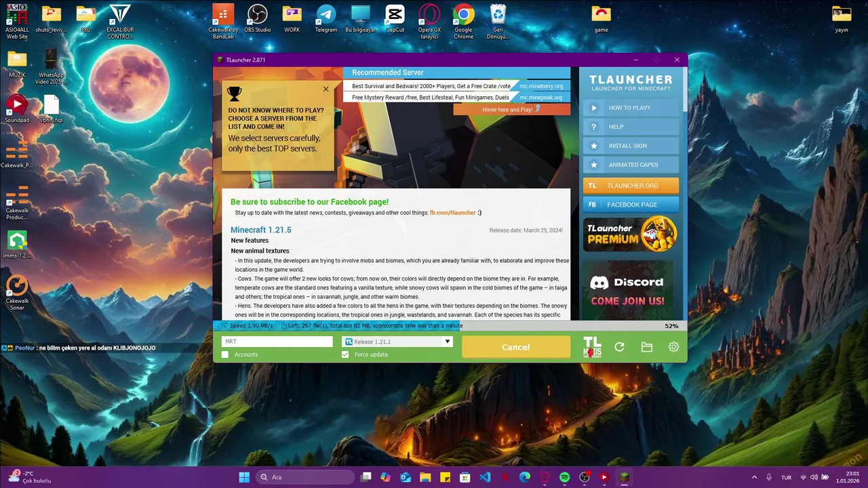868x488 pixels.
Task: Click mc.minepeak.org server address
Action: (x=541, y=98)
